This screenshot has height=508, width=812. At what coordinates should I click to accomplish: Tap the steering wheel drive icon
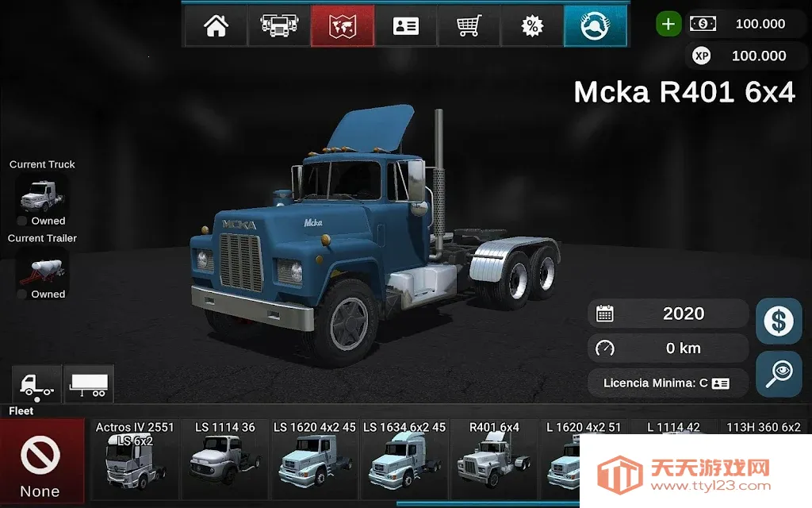[x=595, y=26]
